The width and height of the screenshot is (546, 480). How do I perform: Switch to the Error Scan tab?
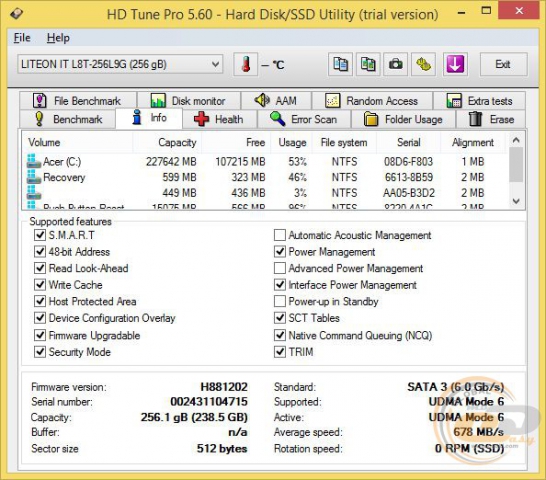click(x=304, y=119)
